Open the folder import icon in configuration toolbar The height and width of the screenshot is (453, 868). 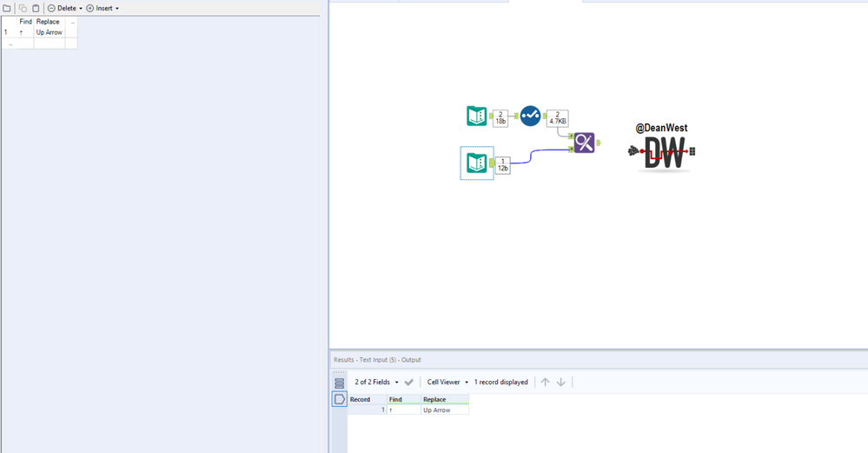tap(7, 9)
